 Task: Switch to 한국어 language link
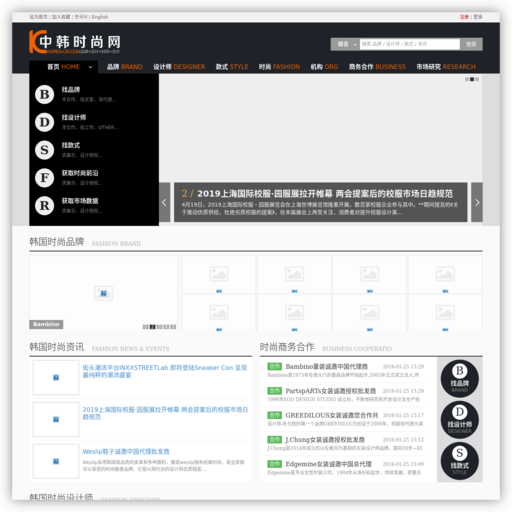(x=81, y=17)
